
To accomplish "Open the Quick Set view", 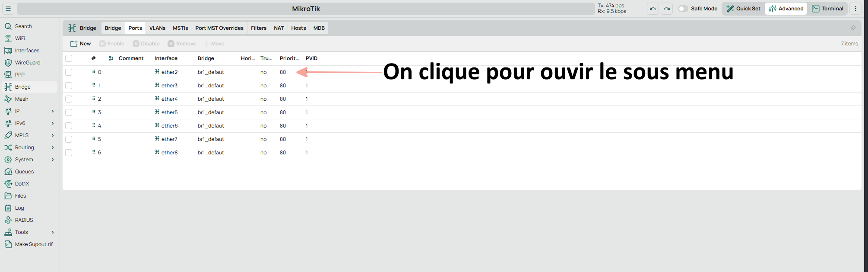I will point(743,9).
